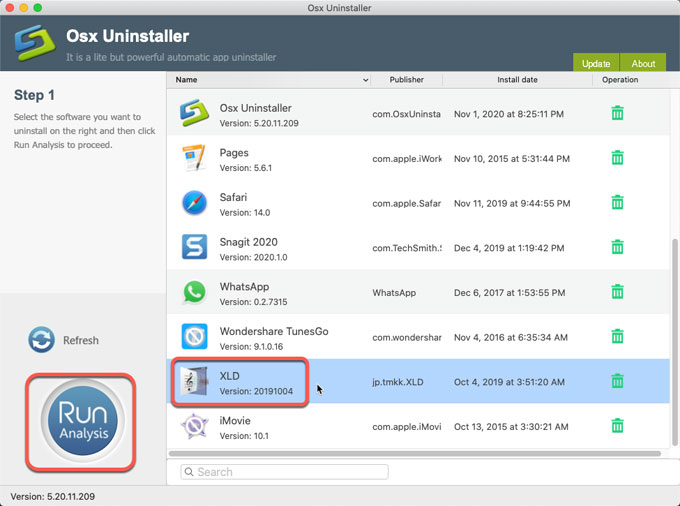The image size is (680, 506).
Task: Click the Osx Uninstaller logo in header
Action: click(x=35, y=43)
